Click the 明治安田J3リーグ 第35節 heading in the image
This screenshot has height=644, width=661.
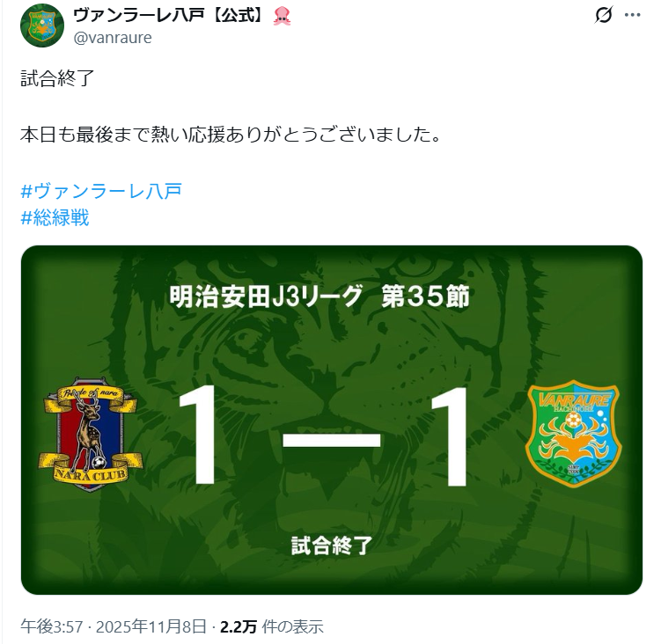319,296
